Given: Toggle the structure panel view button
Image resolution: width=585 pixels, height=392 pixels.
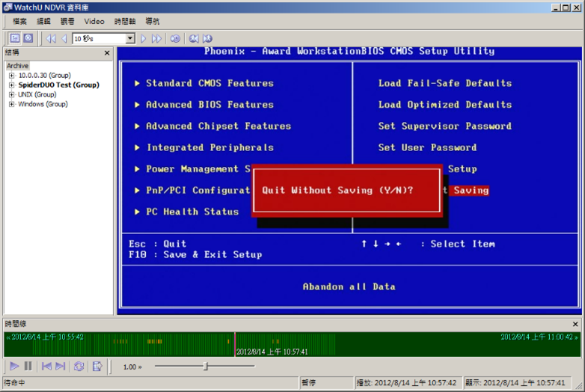Looking at the screenshot, I should point(15,38).
